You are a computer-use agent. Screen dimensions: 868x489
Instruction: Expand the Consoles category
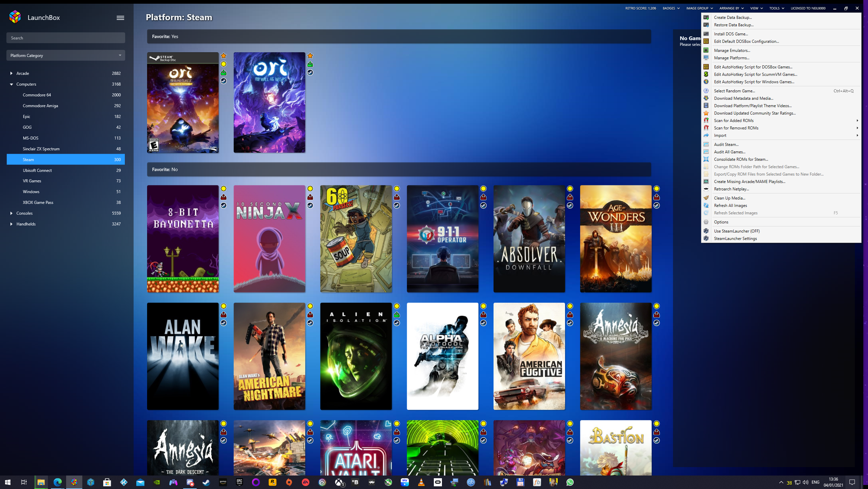click(x=11, y=213)
